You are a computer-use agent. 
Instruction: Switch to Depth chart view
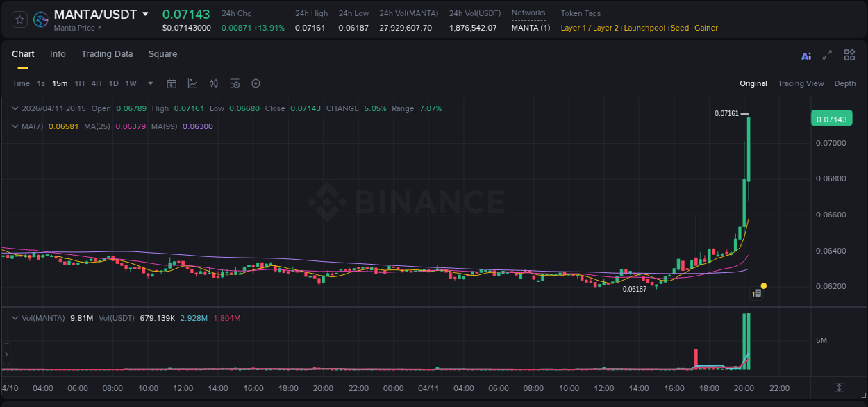[845, 83]
